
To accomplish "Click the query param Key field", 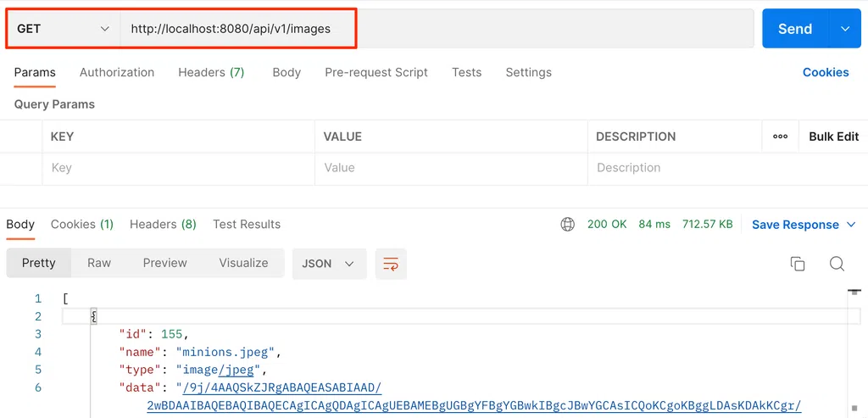I will (x=178, y=168).
